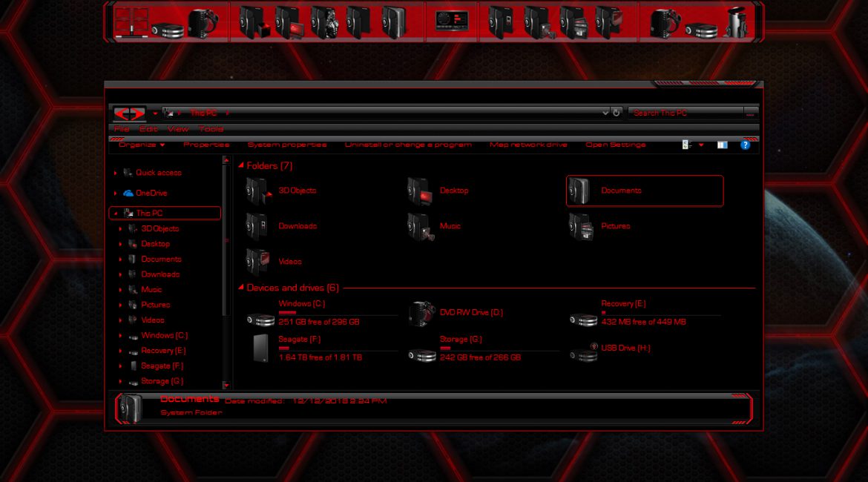Click the Refresh icon beside the address bar

616,112
